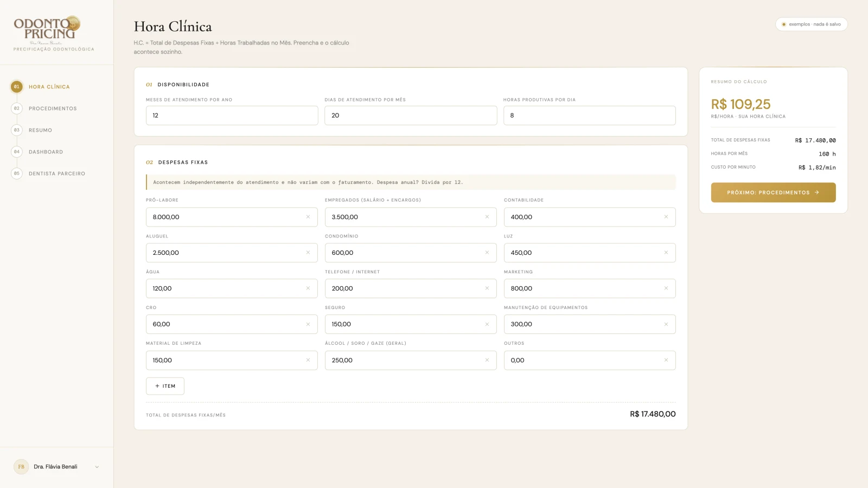This screenshot has height=488, width=868.
Task: Click the 'Acontecem independentemente' info note
Action: (x=411, y=182)
